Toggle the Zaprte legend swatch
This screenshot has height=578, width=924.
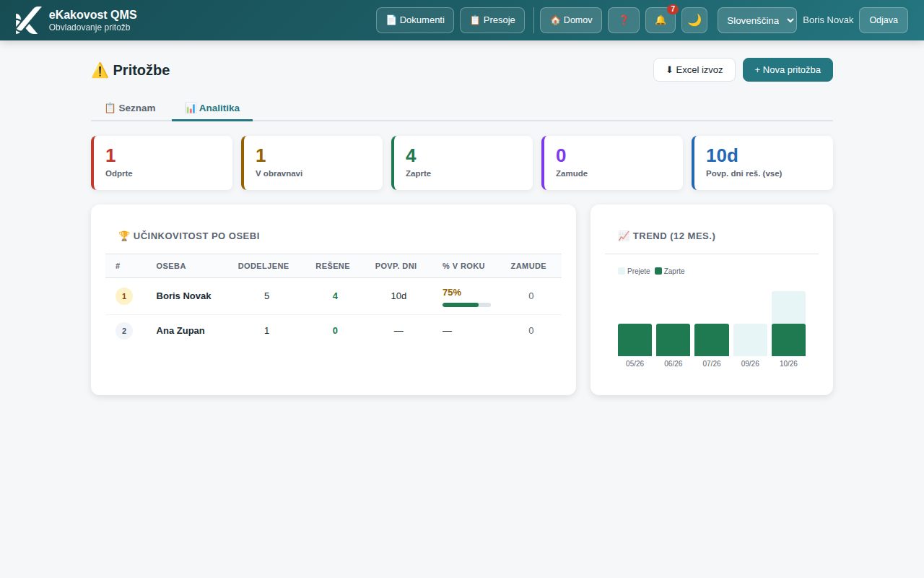[658, 271]
